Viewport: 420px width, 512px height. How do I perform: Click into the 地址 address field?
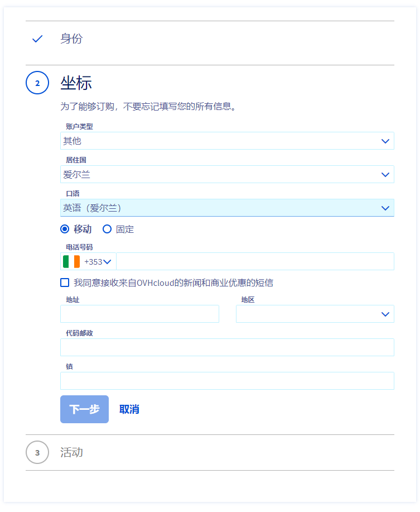(139, 314)
